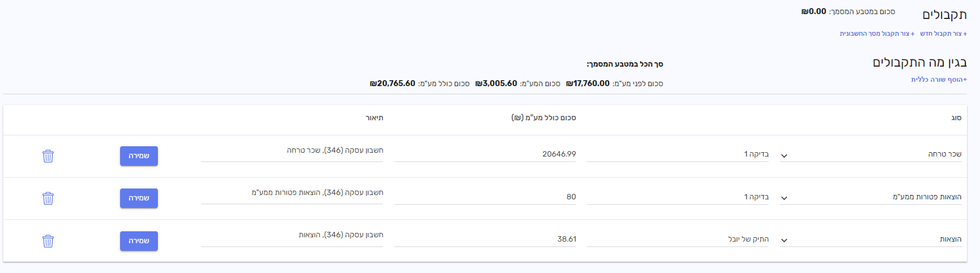Open the שכר טרחה type dropdown
Viewport: 980px width, 273px height.
click(784, 156)
